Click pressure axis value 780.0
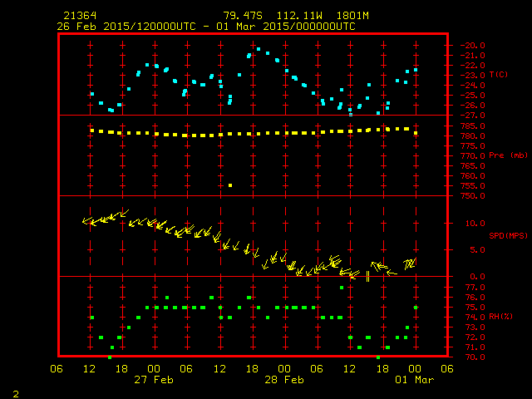532x399 pixels. [x=473, y=136]
